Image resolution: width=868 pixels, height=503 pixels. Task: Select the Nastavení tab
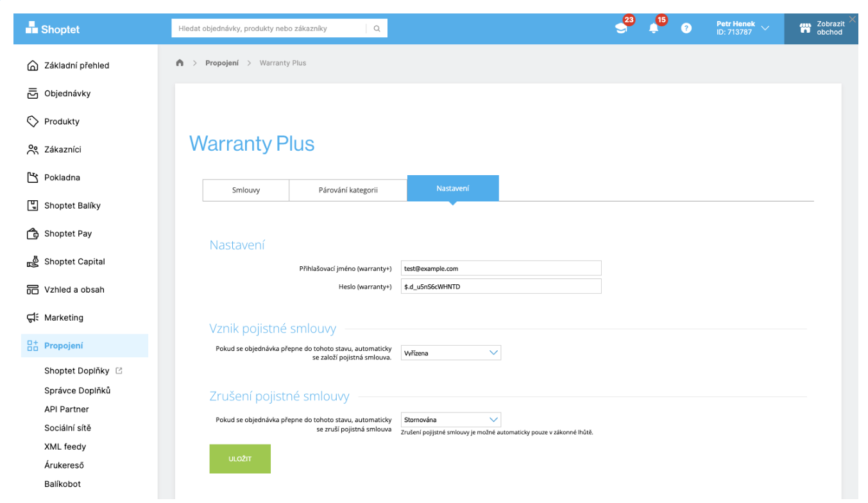[x=453, y=189]
